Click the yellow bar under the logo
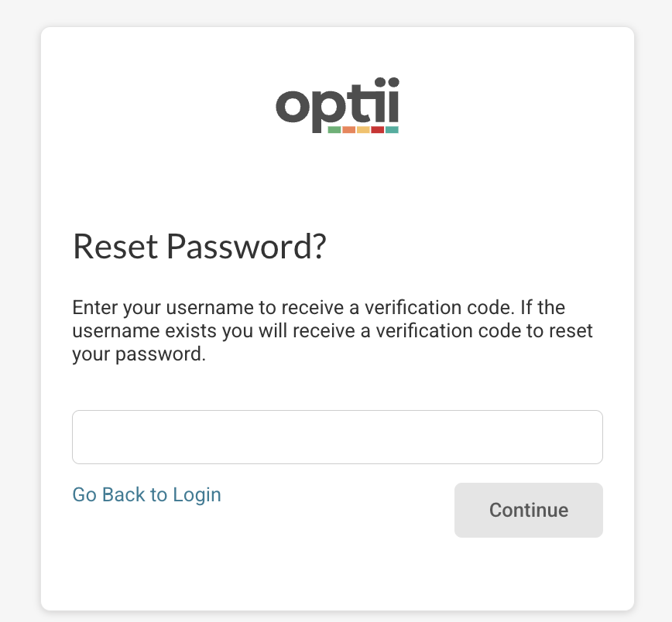This screenshot has height=622, width=672. click(x=363, y=130)
